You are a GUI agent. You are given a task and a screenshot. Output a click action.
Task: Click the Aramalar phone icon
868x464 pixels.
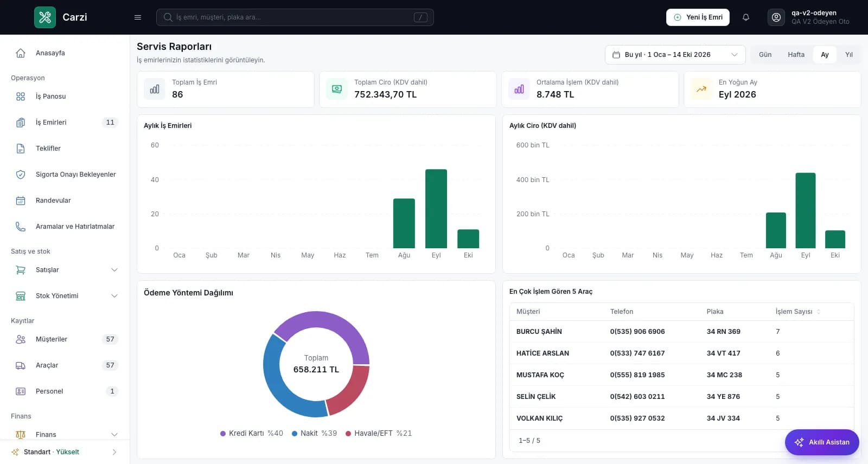tap(21, 227)
